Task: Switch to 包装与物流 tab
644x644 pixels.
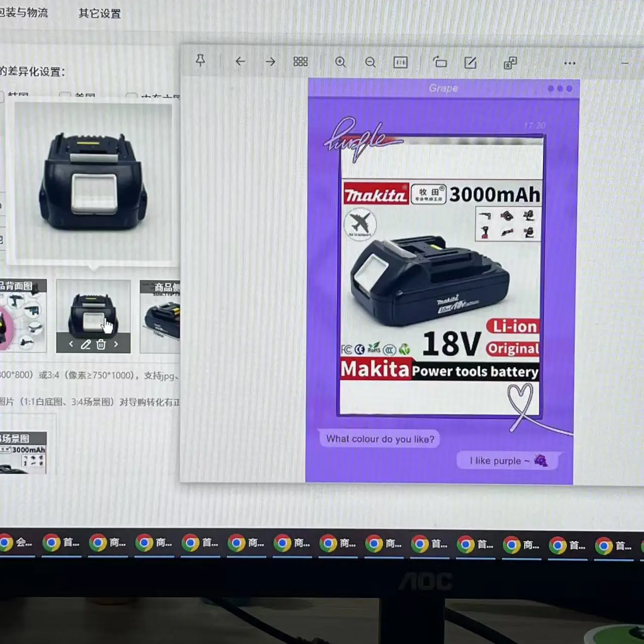Action: pos(24,12)
